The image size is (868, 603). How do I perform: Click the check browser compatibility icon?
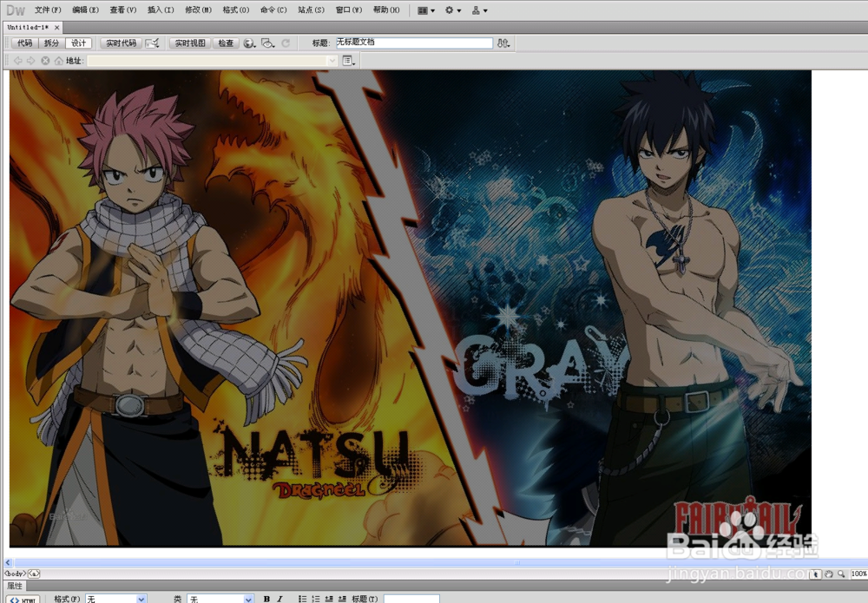pyautogui.click(x=152, y=43)
